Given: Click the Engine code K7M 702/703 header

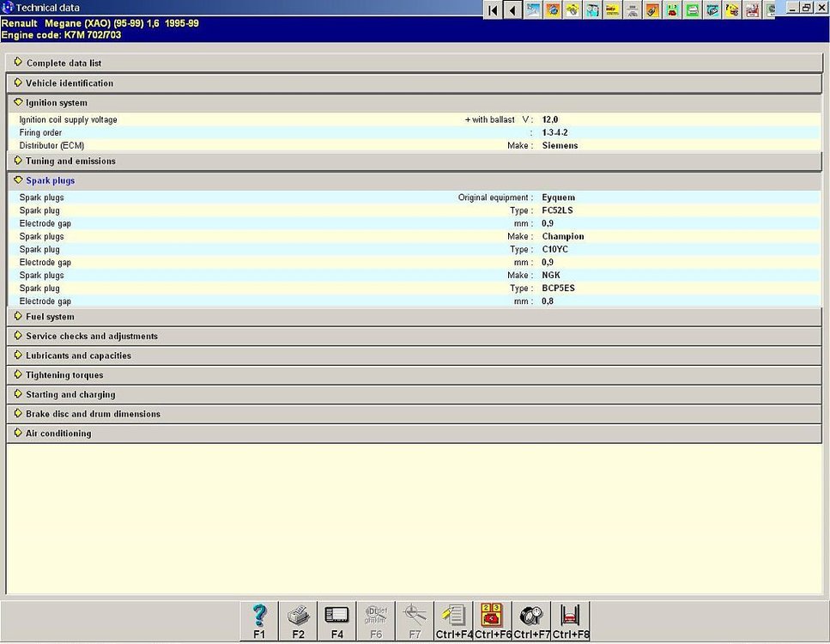Looking at the screenshot, I should pyautogui.click(x=62, y=35).
